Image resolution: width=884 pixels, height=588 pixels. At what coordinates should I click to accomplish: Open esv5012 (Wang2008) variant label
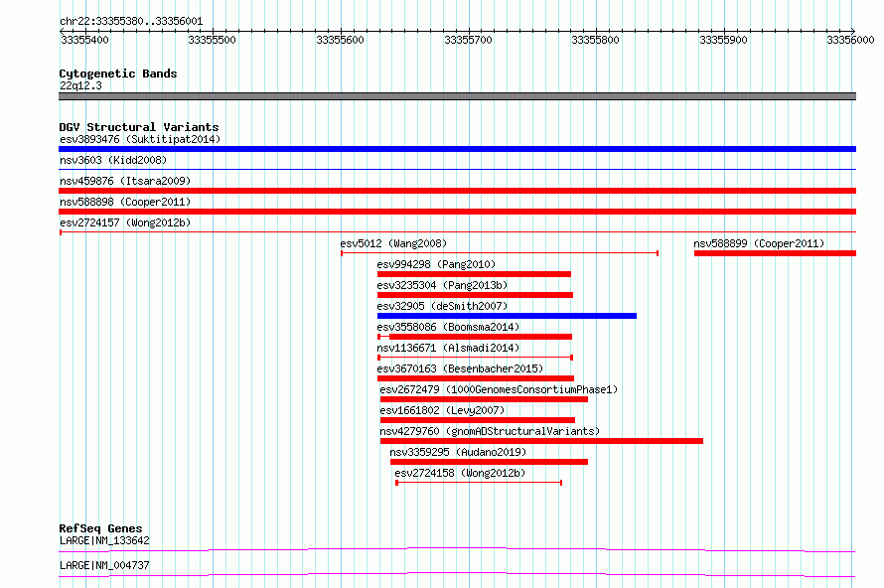393,243
